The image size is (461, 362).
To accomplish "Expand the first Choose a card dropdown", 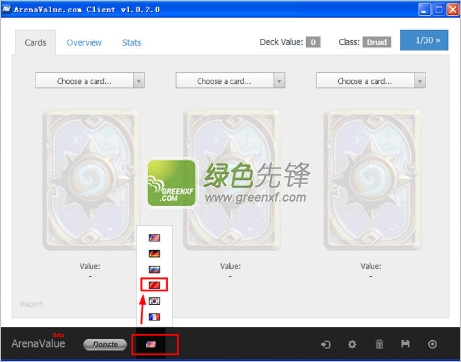I will pyautogui.click(x=90, y=80).
